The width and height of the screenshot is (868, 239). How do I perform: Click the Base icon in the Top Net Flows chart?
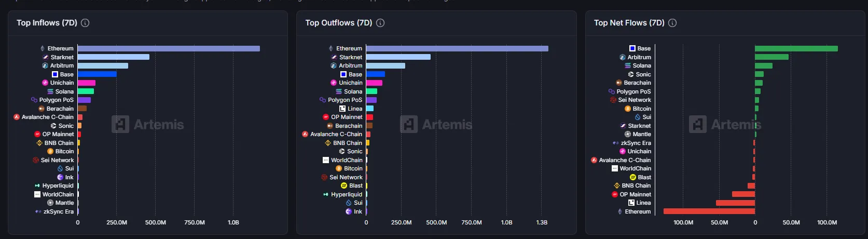point(632,48)
